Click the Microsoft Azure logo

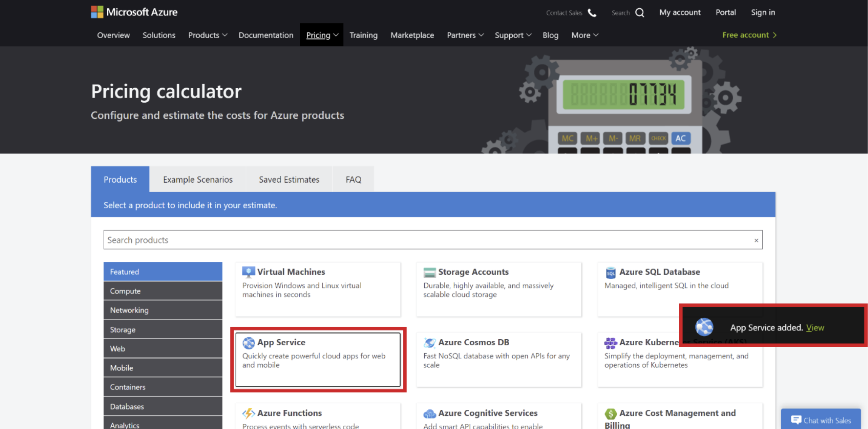pos(134,12)
